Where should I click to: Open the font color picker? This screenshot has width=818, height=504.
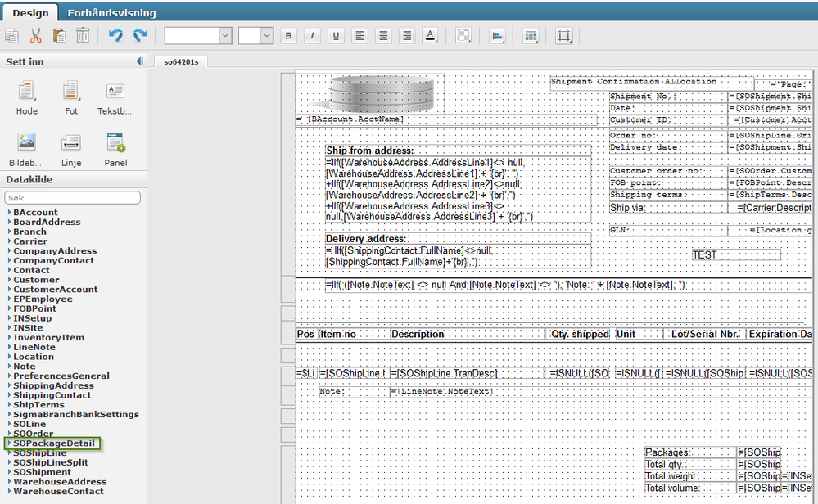click(431, 36)
